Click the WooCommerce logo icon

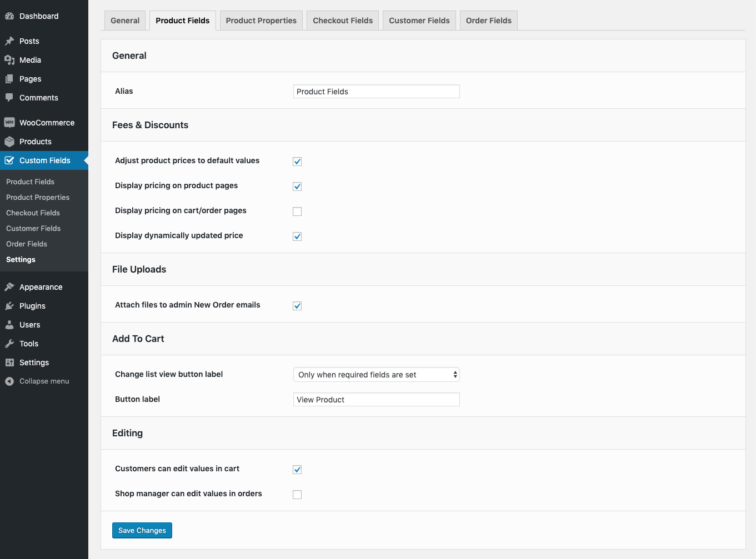tap(9, 123)
